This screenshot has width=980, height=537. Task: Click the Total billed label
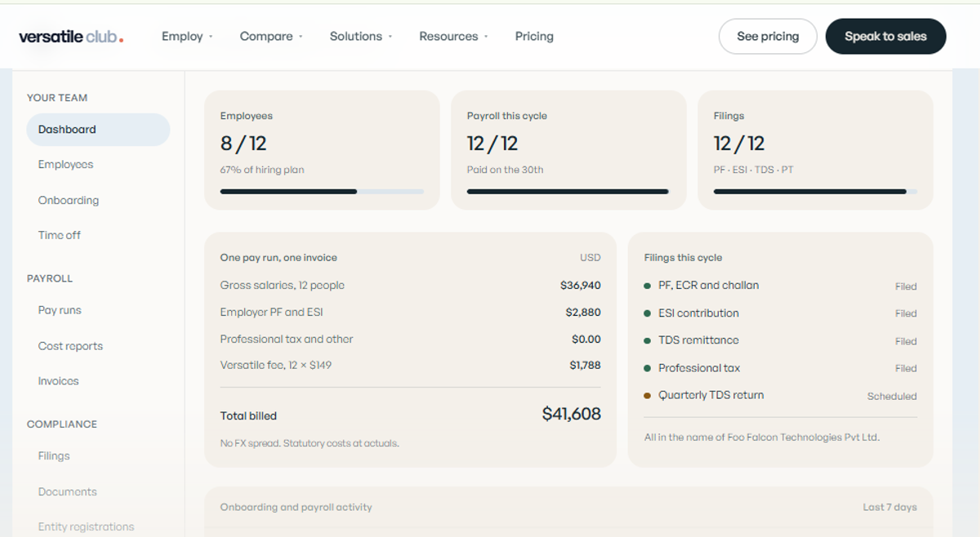[x=248, y=416]
